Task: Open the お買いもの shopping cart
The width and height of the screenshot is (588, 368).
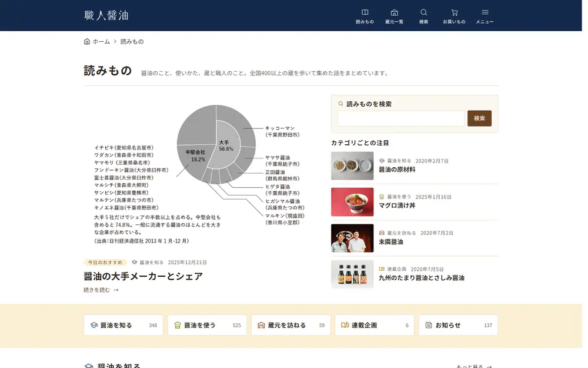Action: 454,16
